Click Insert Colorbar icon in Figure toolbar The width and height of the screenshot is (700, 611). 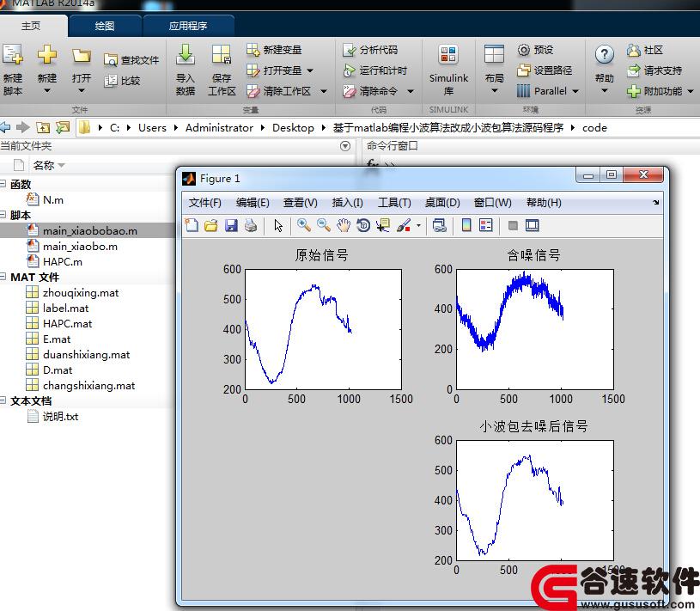(466, 225)
